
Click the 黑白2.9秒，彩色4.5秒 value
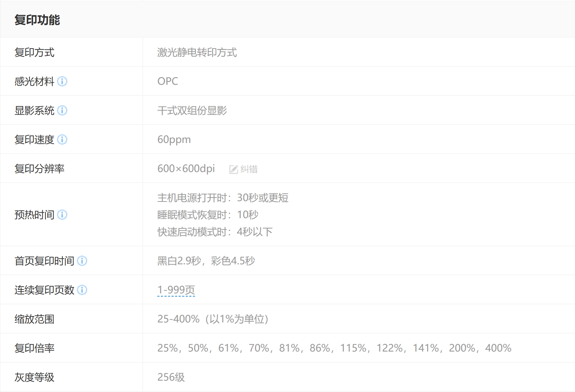[206, 261]
